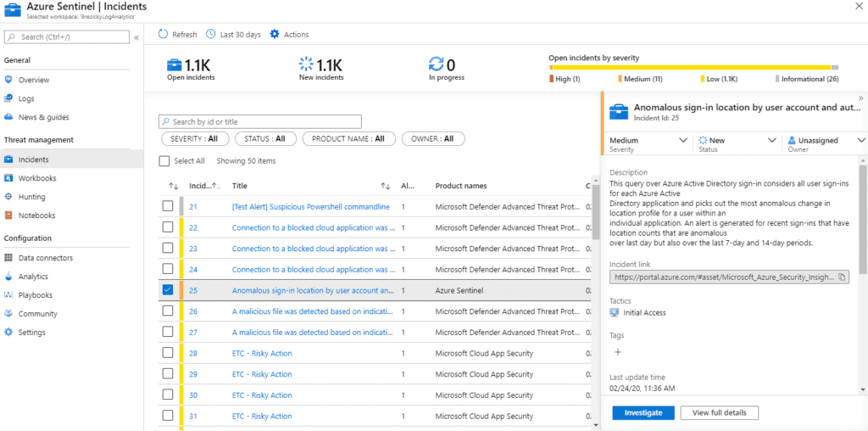868x431 pixels.
Task: Click the Azure Sentinel logo icon
Action: (12, 11)
